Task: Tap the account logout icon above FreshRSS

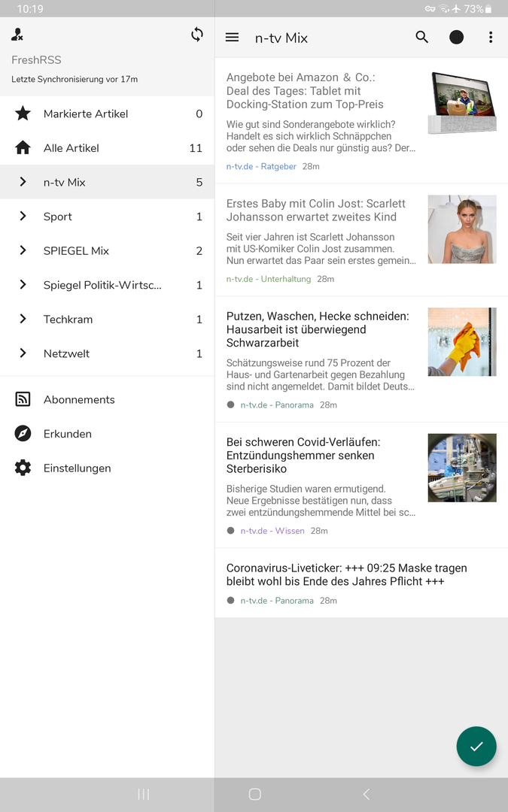Action: click(17, 35)
